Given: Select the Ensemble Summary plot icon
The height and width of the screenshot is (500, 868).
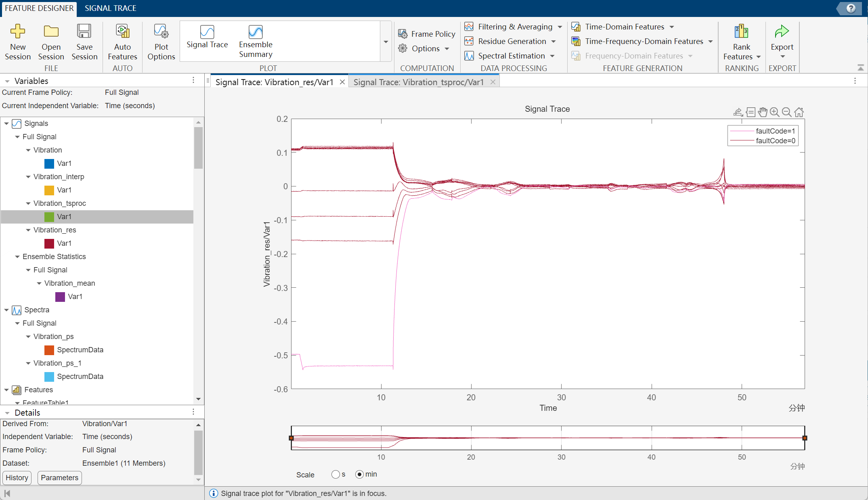Looking at the screenshot, I should click(255, 32).
